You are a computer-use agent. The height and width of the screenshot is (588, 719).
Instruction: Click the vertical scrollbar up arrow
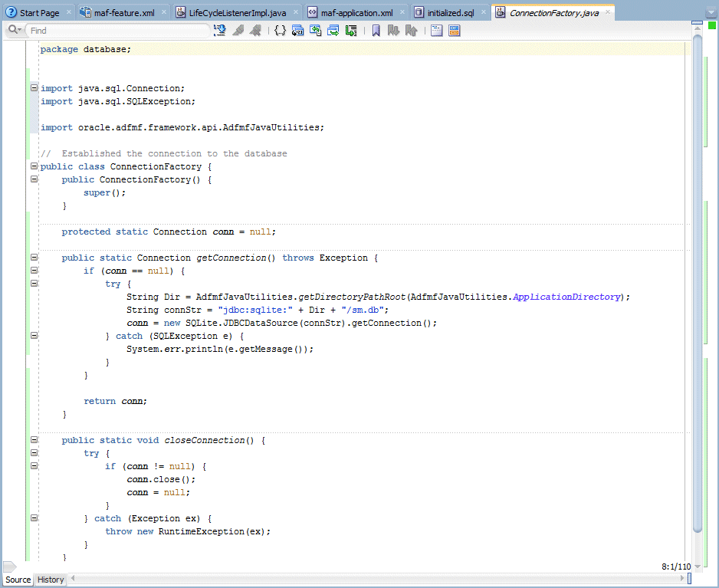pos(698,28)
